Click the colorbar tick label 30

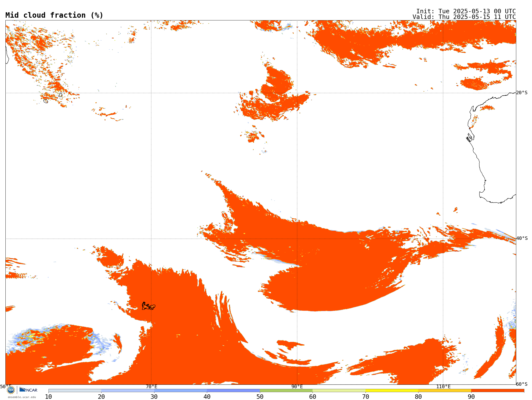154,397
